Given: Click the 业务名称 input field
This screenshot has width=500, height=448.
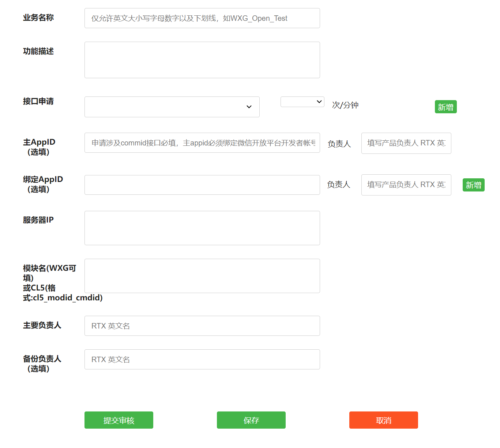Looking at the screenshot, I should 202,18.
